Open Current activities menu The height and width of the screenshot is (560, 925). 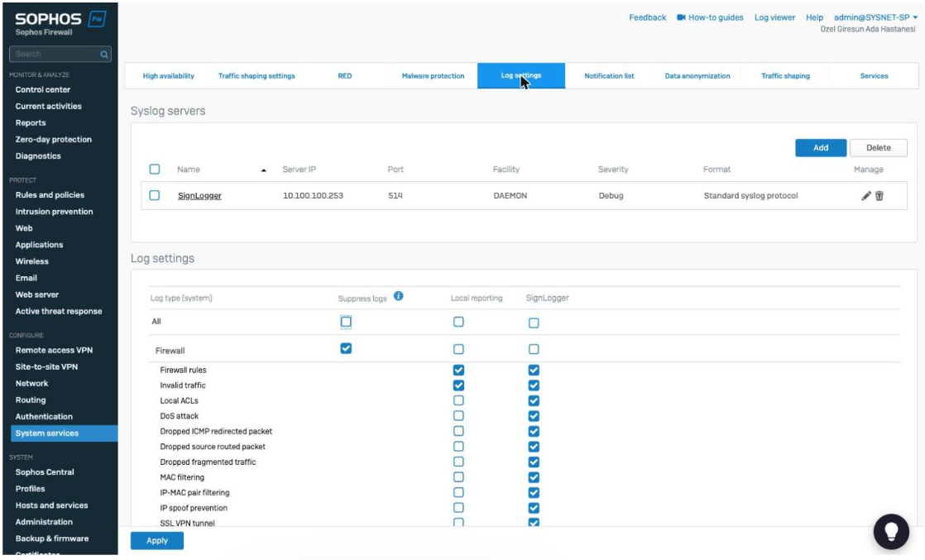(x=48, y=106)
